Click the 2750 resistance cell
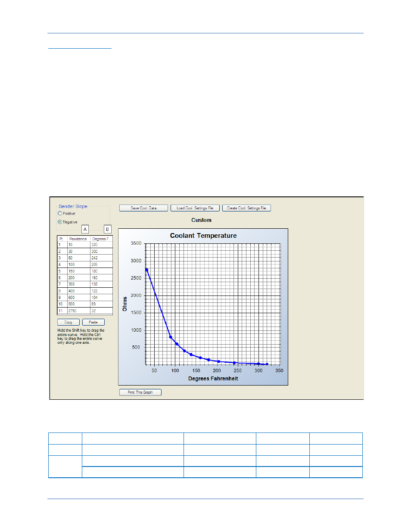The width and height of the screenshot is (411, 532). pyautogui.click(x=78, y=311)
